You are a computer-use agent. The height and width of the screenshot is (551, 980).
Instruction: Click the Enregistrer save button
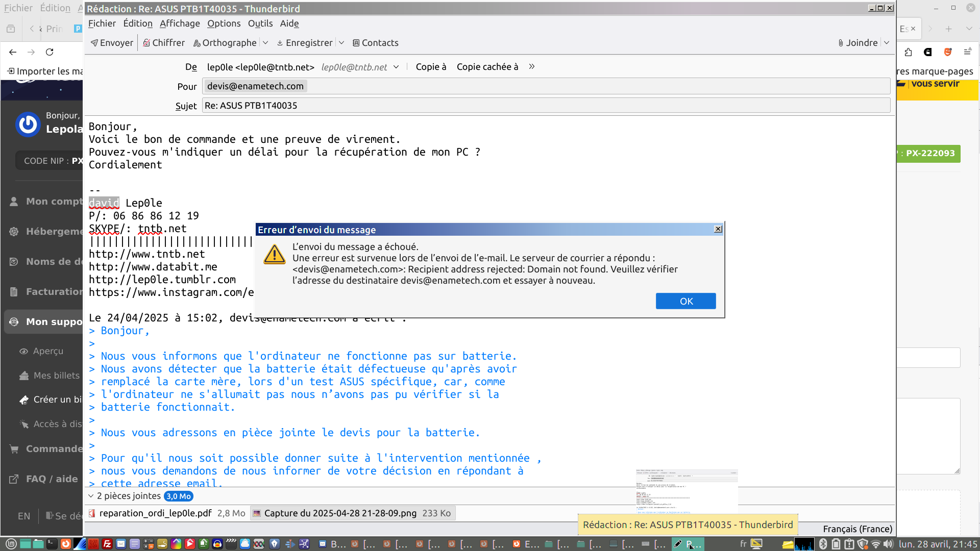click(305, 43)
